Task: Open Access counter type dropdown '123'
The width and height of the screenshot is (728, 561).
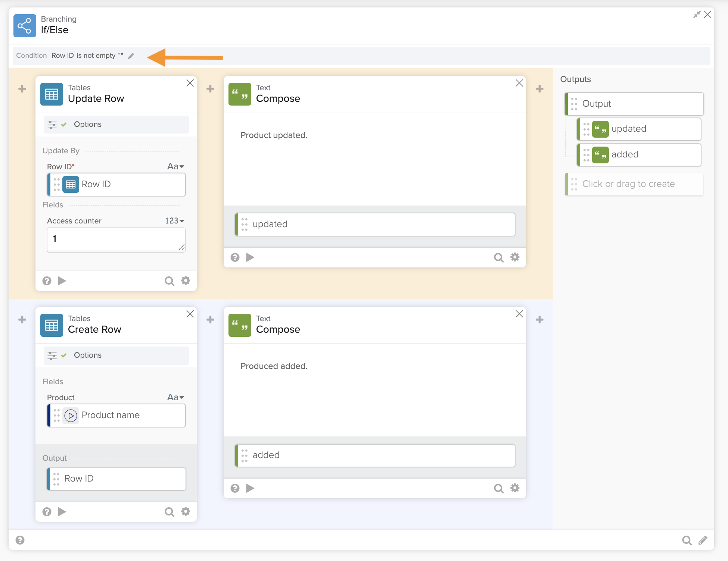Action: (x=175, y=221)
